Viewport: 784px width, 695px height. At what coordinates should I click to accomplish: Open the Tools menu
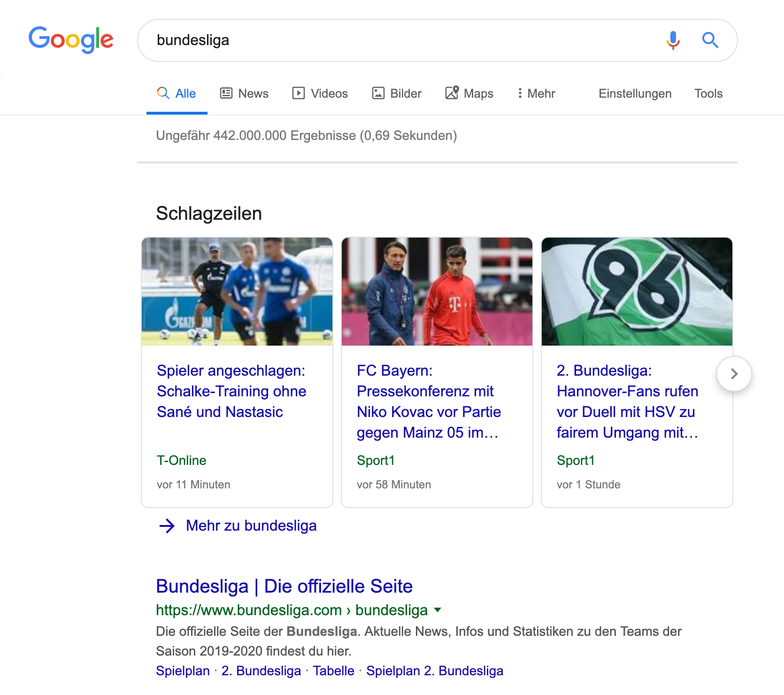tap(708, 93)
